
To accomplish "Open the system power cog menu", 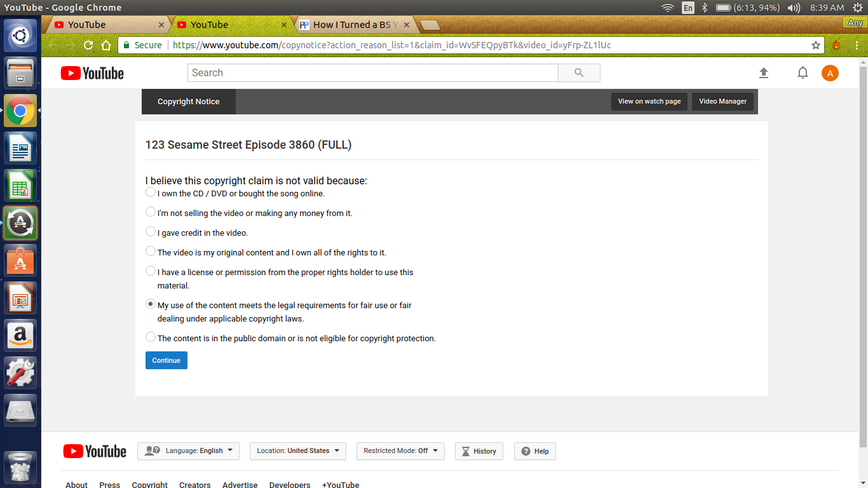I will pos(857,8).
